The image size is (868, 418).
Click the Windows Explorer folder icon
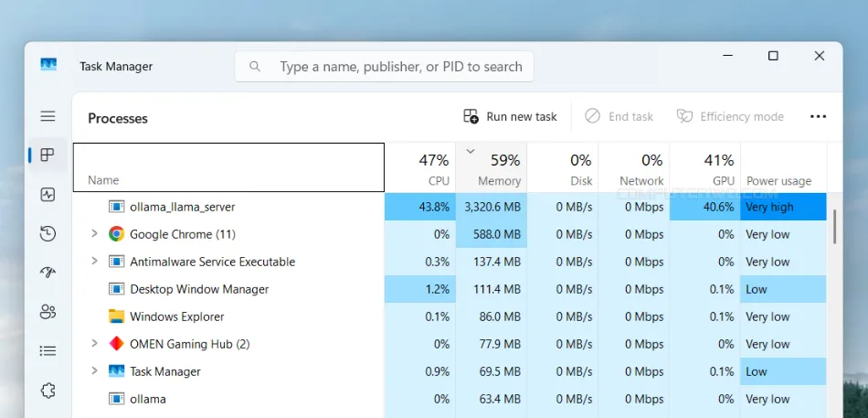[116, 316]
